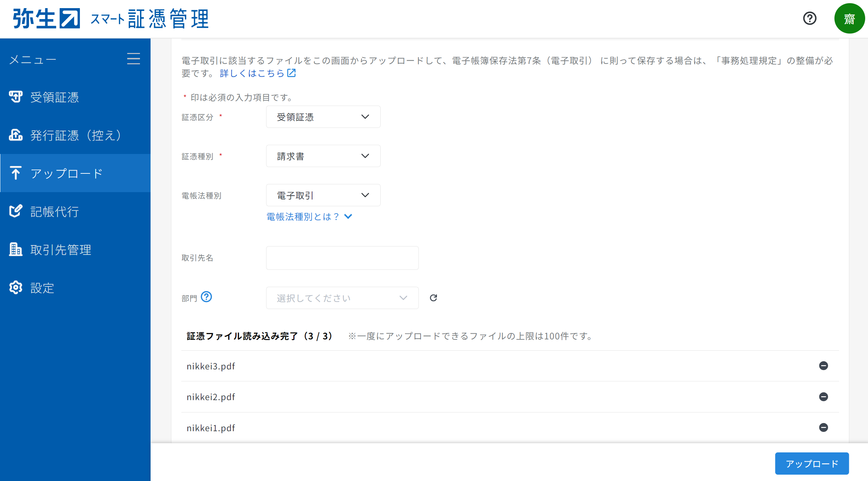Open the 部門 選択してください dropdown

[x=342, y=298]
